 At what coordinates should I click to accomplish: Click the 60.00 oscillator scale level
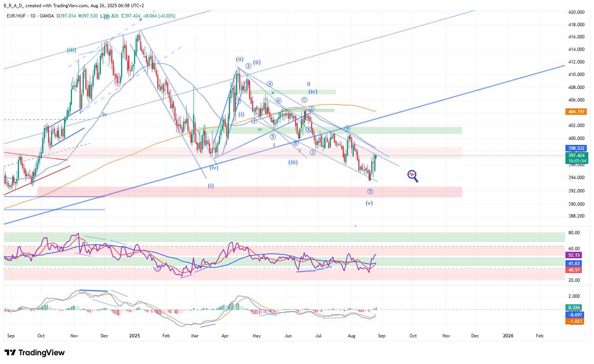pyautogui.click(x=574, y=249)
